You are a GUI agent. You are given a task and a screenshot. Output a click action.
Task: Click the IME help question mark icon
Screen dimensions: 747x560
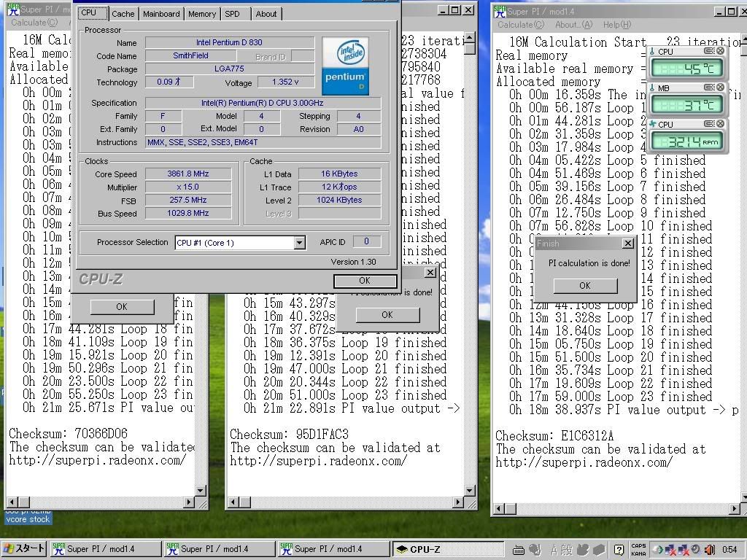[619, 550]
